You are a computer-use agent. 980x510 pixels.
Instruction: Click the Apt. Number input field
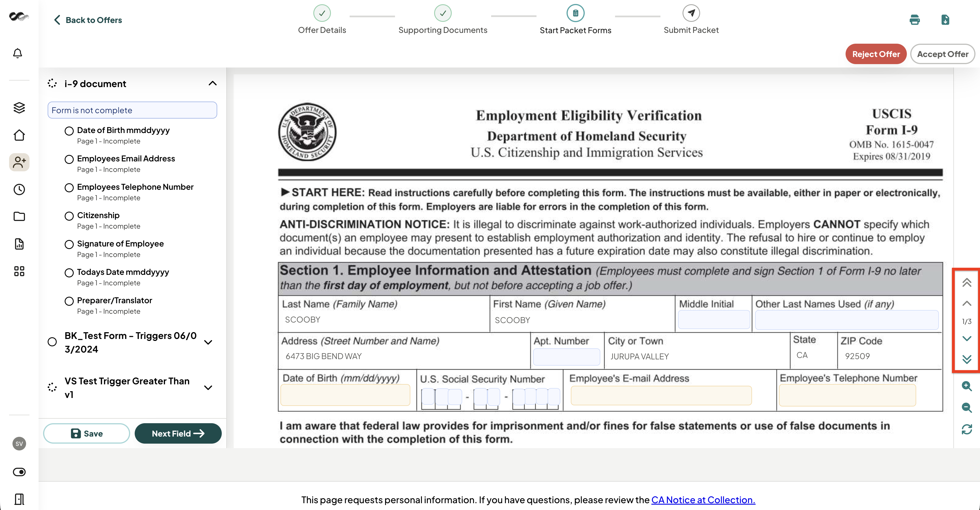click(567, 357)
